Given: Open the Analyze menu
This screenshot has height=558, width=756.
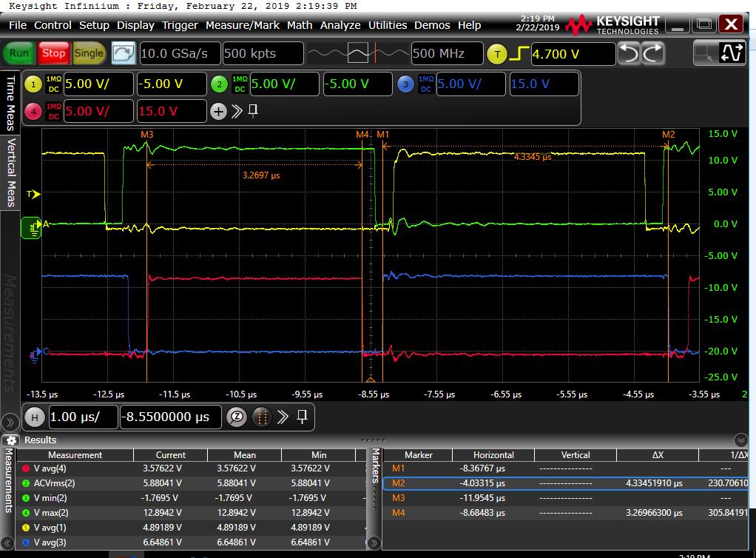Looking at the screenshot, I should [x=340, y=25].
